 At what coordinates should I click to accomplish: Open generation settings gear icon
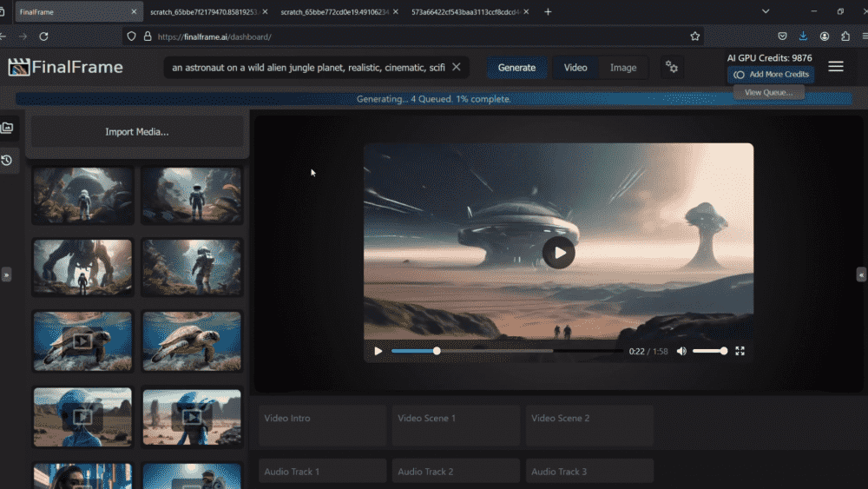click(x=671, y=68)
